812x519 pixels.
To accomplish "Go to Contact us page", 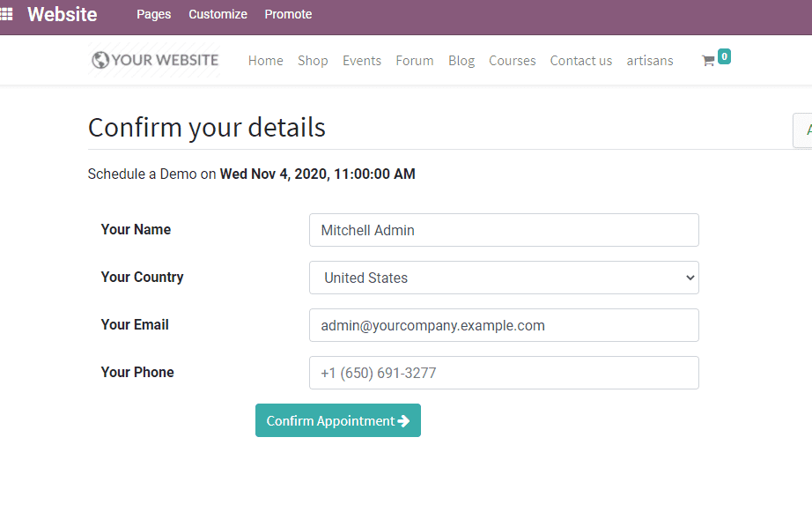I will 581,61.
